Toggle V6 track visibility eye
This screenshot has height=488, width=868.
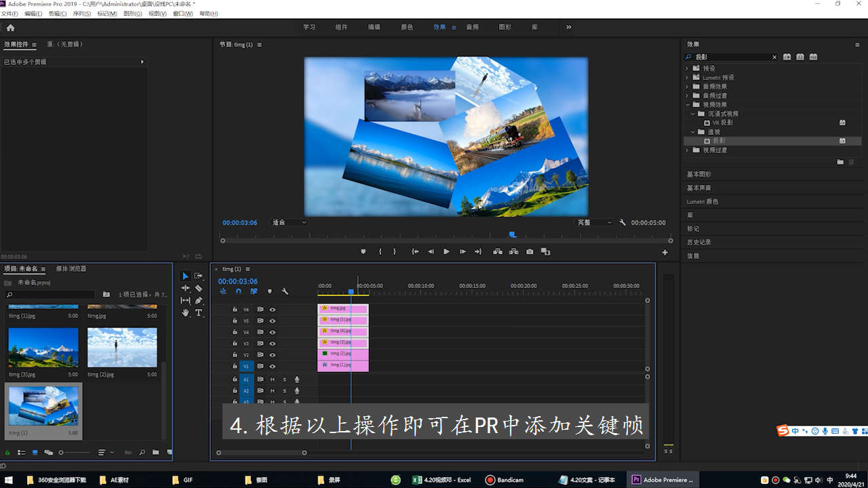pos(273,309)
